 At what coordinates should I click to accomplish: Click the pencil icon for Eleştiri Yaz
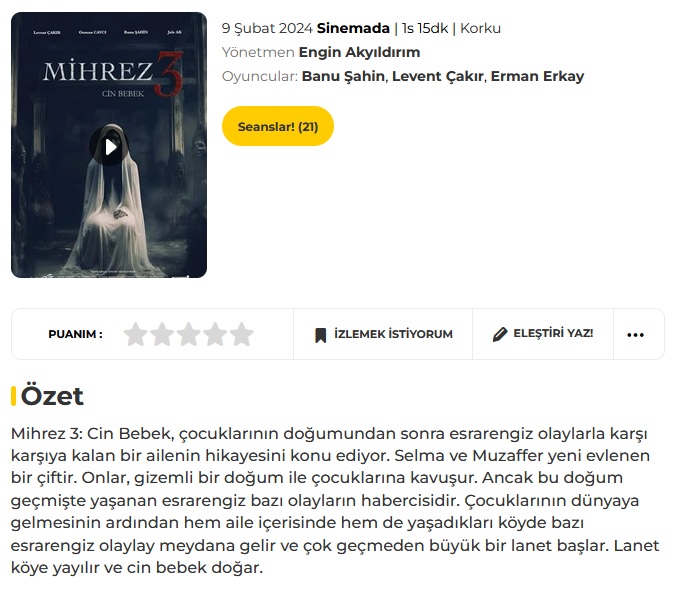pos(500,334)
